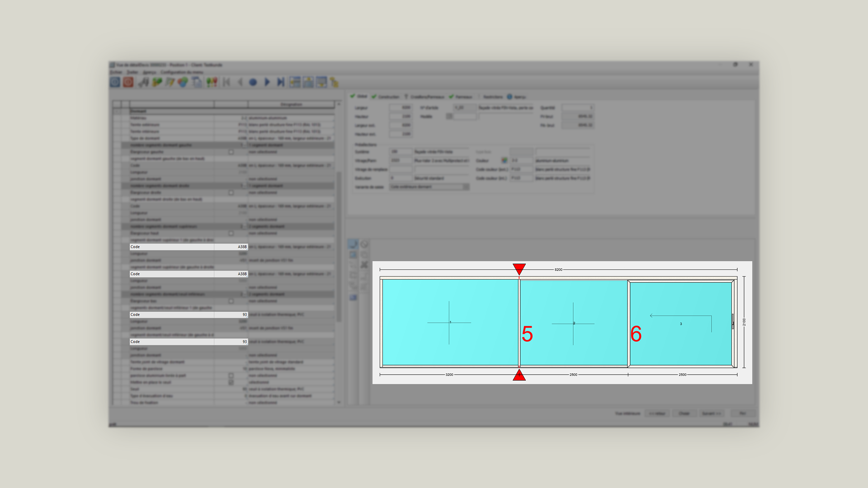The width and height of the screenshot is (868, 488).
Task: Click the blue circle toolbar icon
Action: [253, 82]
